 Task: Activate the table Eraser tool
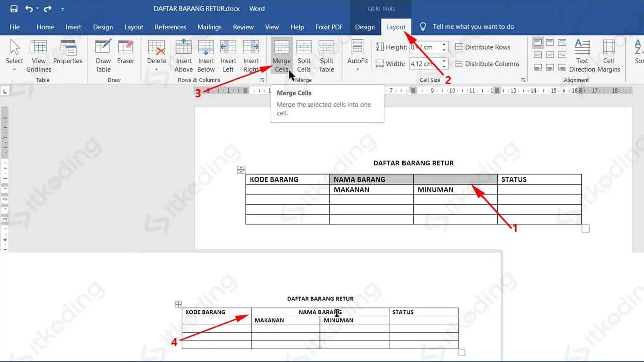tap(126, 52)
